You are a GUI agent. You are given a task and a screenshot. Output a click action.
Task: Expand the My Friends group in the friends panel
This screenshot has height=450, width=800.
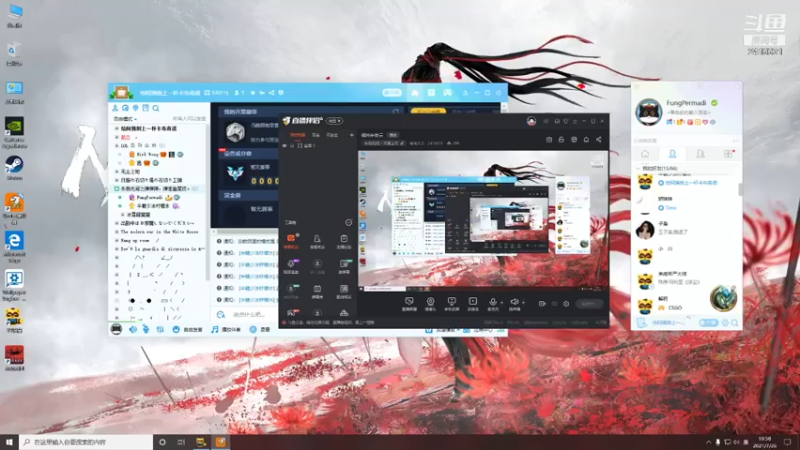pyautogui.click(x=638, y=168)
